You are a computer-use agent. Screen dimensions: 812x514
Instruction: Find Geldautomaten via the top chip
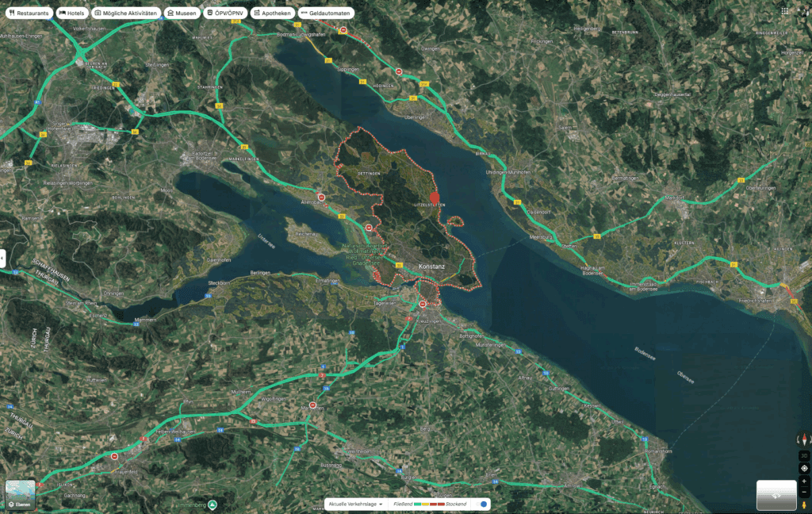point(327,13)
